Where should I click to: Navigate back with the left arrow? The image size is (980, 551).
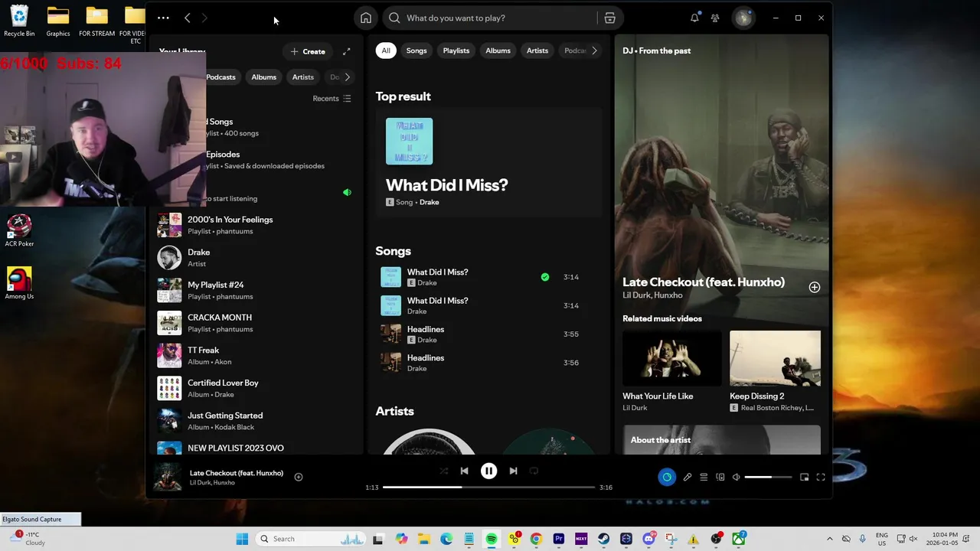pos(187,18)
